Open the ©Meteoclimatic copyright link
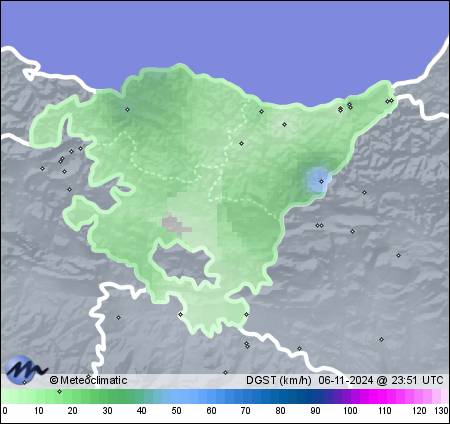450x424 pixels. pyautogui.click(x=88, y=380)
